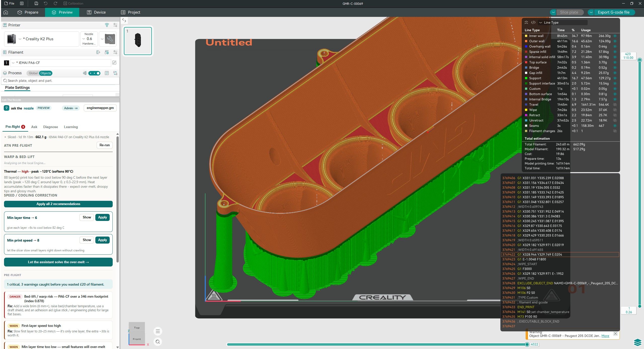Open the Learning tab
Image resolution: width=644 pixels, height=349 pixels.
tap(71, 127)
